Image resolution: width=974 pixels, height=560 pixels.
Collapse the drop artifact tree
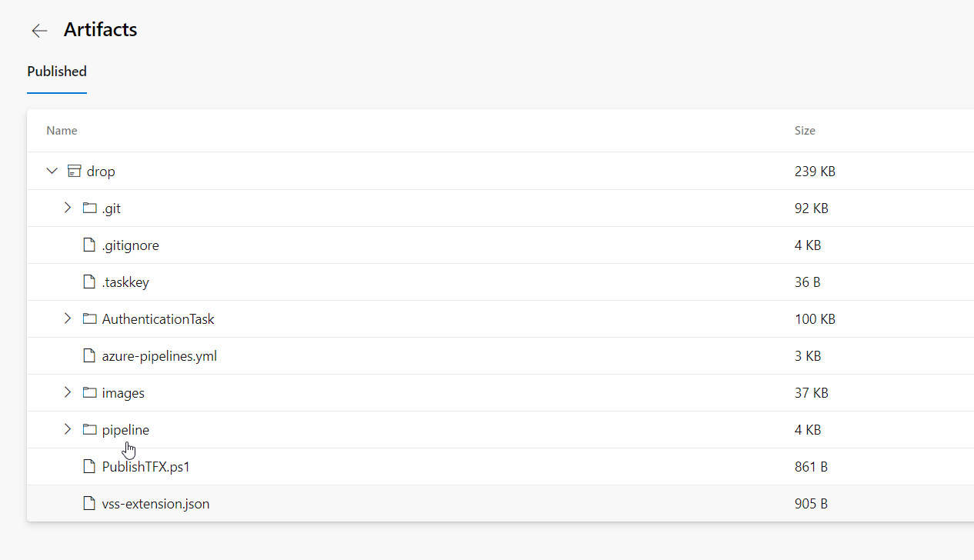(52, 171)
